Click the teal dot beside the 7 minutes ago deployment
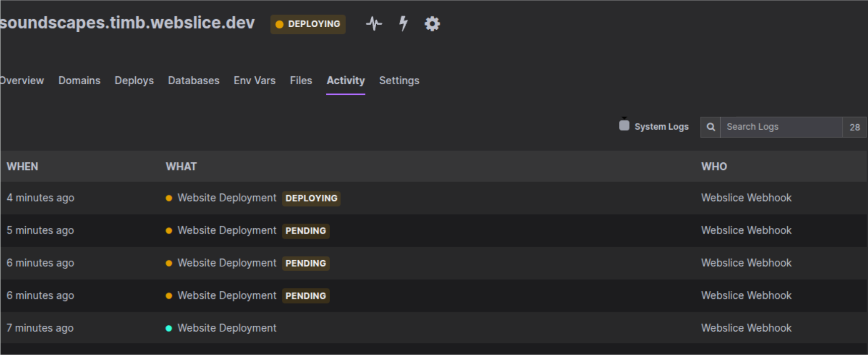The image size is (868, 355). point(169,328)
